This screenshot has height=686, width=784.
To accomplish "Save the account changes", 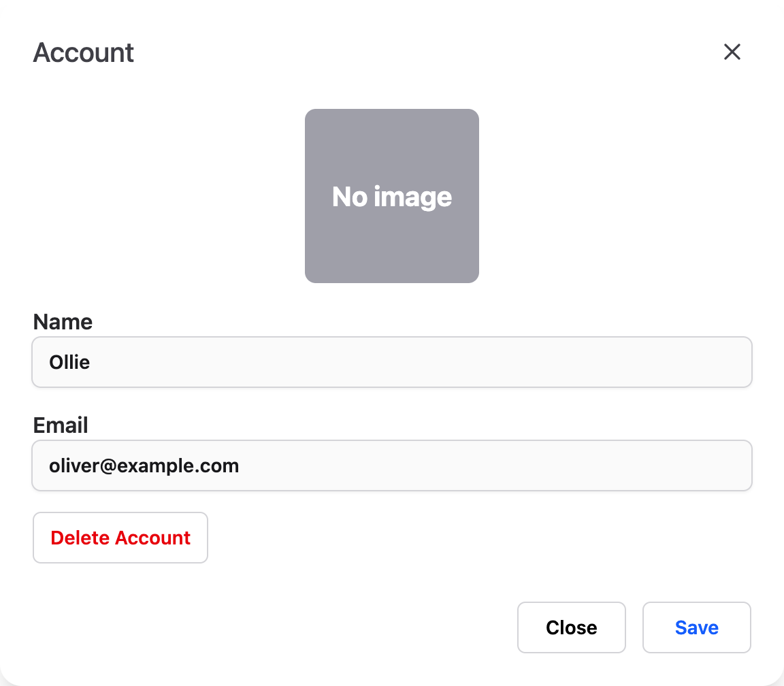I will [696, 627].
